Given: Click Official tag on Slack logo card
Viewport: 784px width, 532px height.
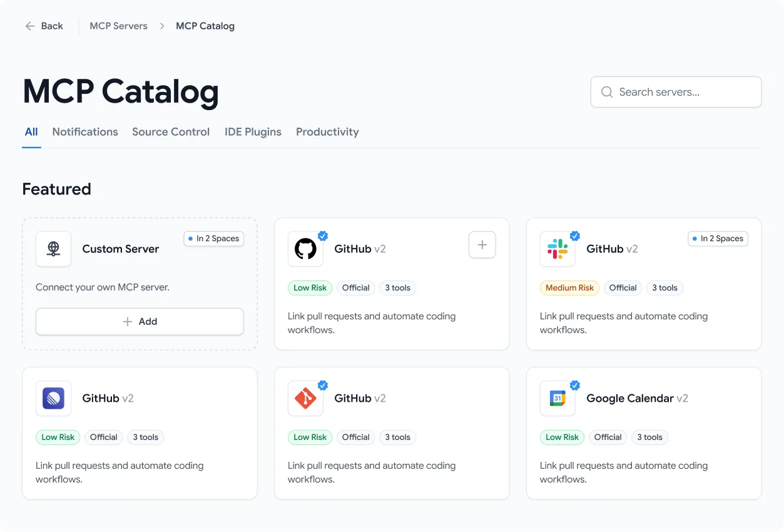Looking at the screenshot, I should 623,288.
